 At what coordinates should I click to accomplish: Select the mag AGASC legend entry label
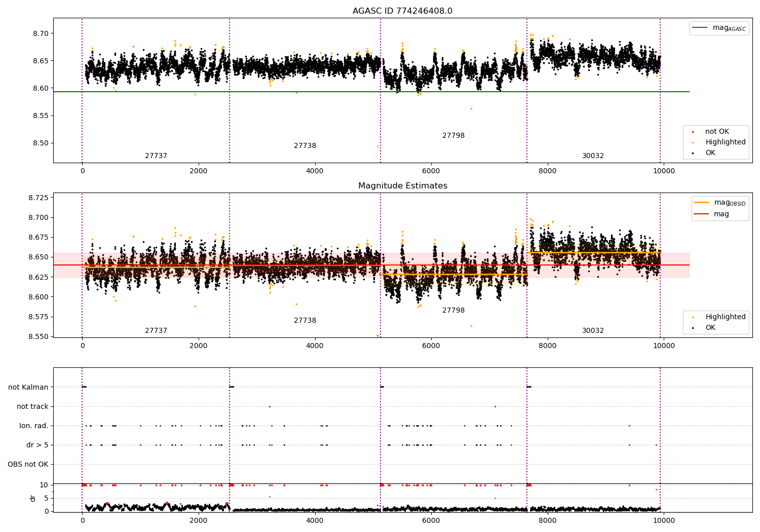click(x=729, y=28)
